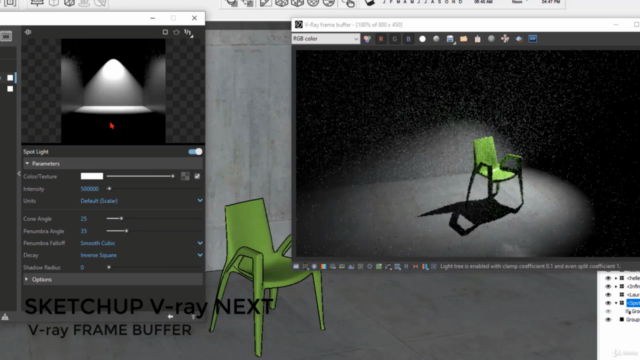Click panel icon at top of left sidebar
The image size is (640, 360).
pos(6,36)
